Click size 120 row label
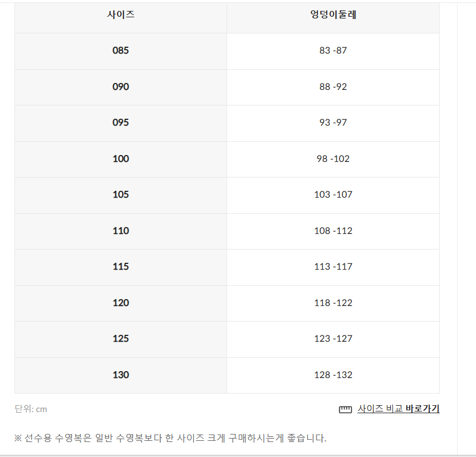 tap(121, 303)
